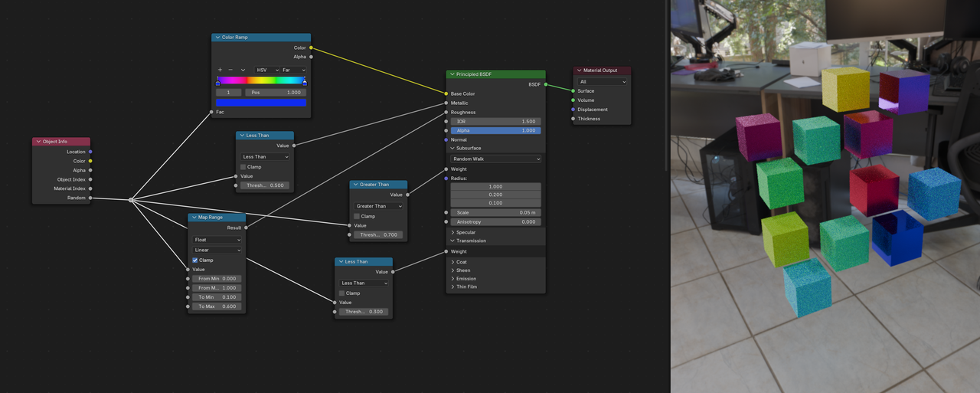The width and height of the screenshot is (980, 393).
Task: Collapse the Principled BSDF node
Action: click(452, 74)
